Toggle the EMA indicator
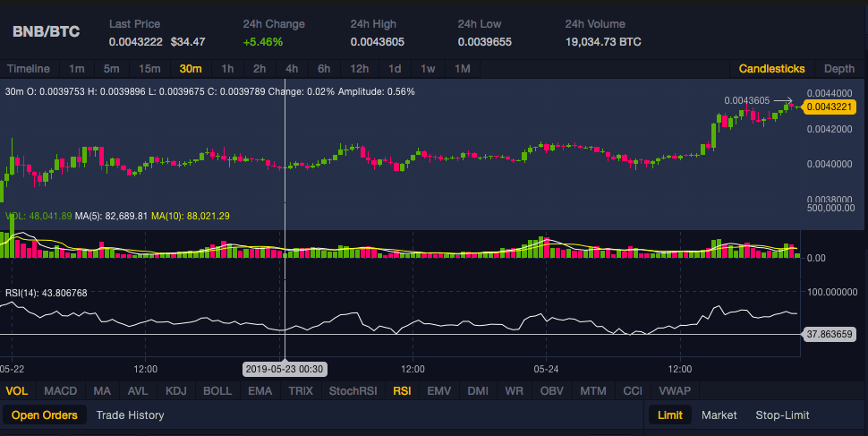The height and width of the screenshot is (436, 868). (260, 390)
